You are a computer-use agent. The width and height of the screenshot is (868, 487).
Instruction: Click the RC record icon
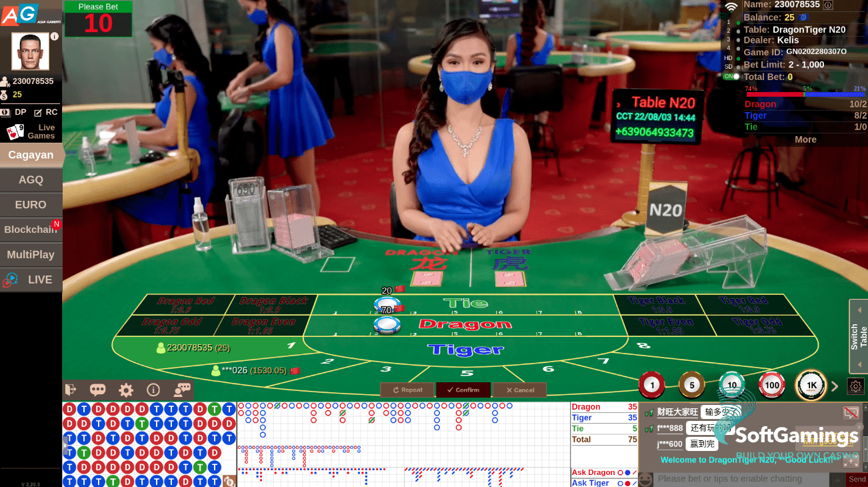38,113
